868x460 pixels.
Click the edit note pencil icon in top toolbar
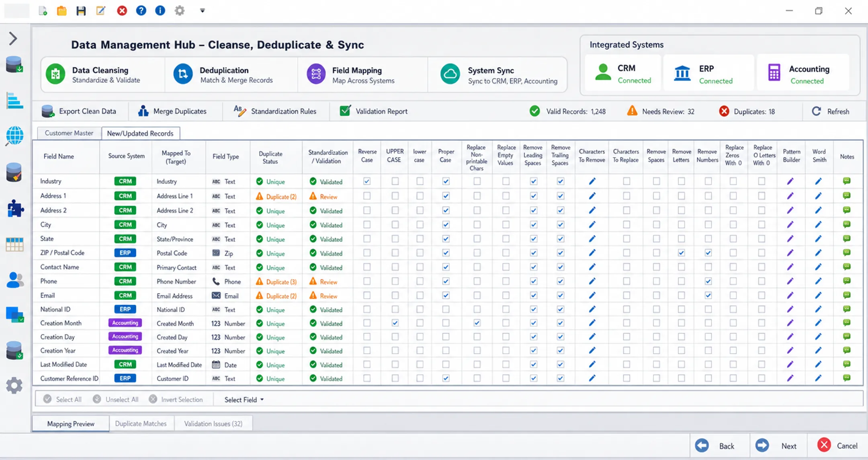101,11
